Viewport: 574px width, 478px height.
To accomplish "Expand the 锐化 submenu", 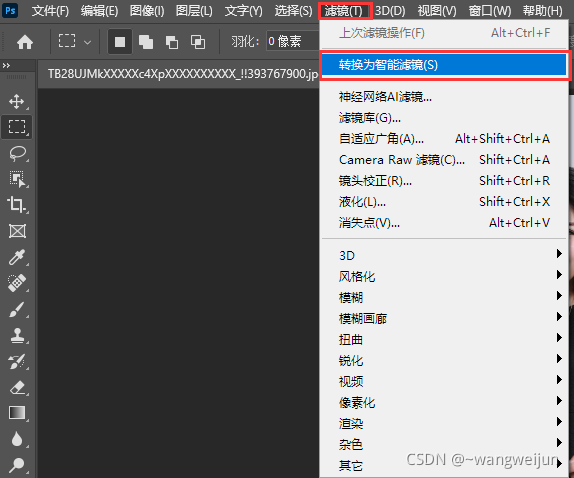I will (444, 361).
